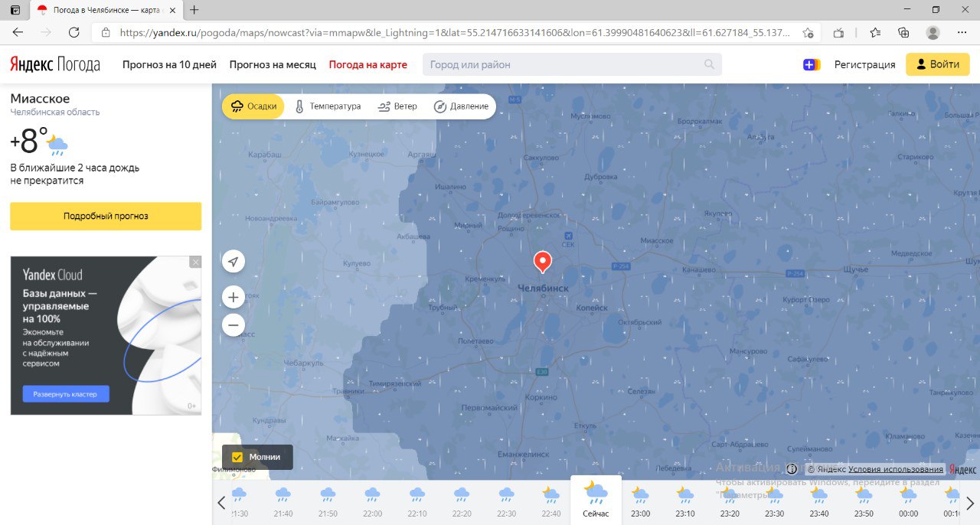Open browser Settings and more menu
The width and height of the screenshot is (980, 525).
(962, 32)
